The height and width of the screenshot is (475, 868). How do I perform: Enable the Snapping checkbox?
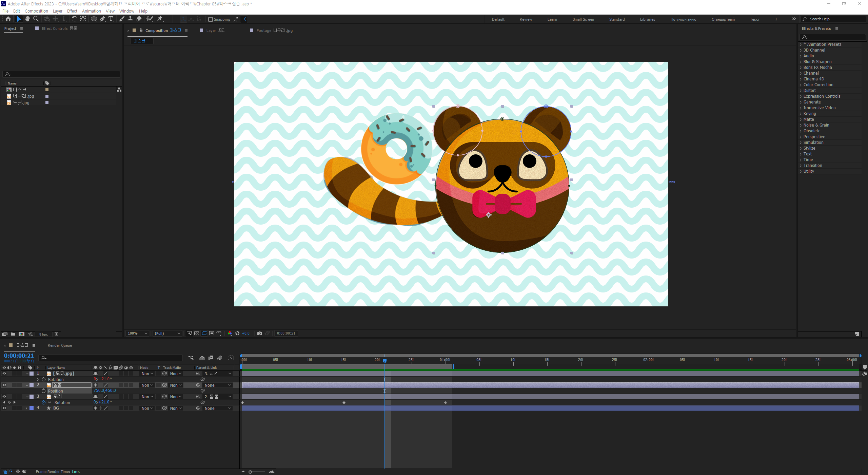point(211,19)
